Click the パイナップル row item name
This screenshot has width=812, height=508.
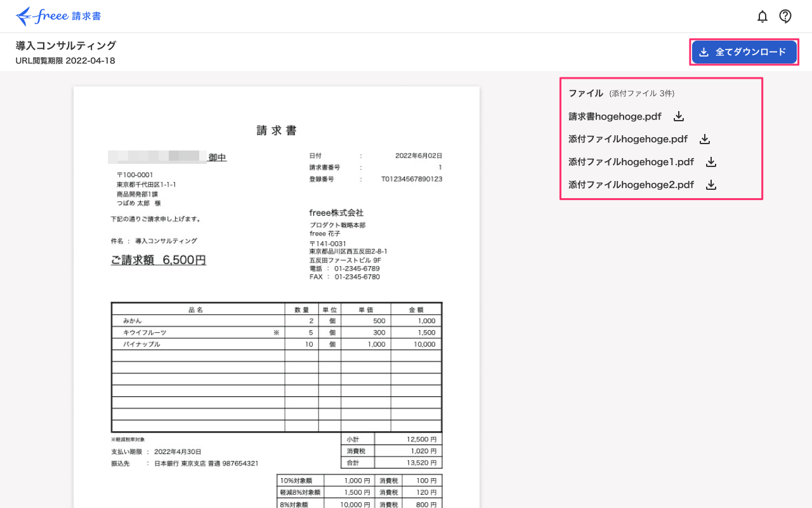[x=141, y=344]
